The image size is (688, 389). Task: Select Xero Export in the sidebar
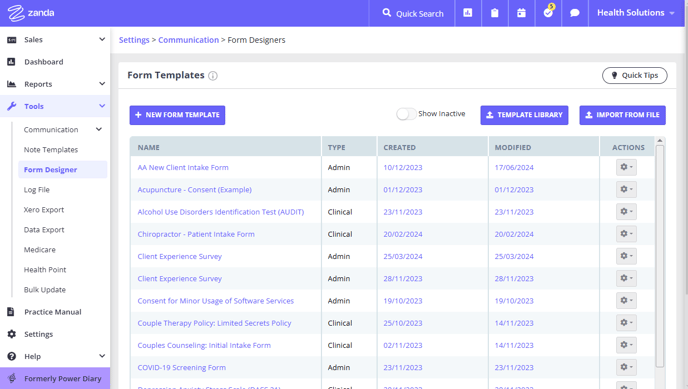(44, 210)
